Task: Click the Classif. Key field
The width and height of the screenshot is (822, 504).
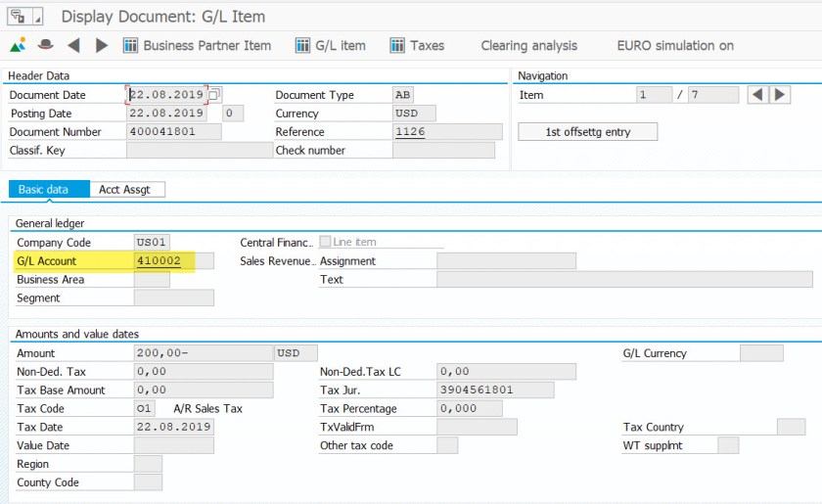Action: pos(200,150)
